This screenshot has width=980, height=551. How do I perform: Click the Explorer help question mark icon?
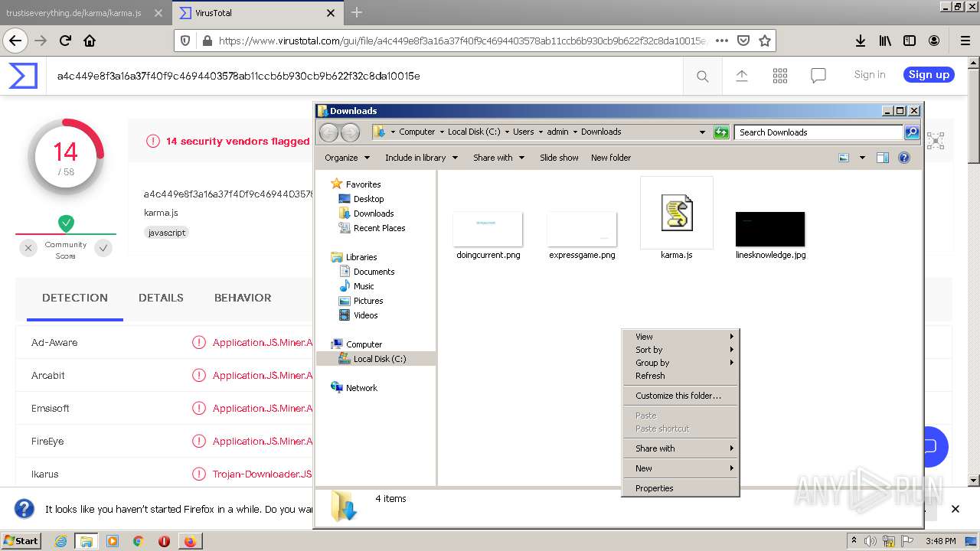[903, 158]
